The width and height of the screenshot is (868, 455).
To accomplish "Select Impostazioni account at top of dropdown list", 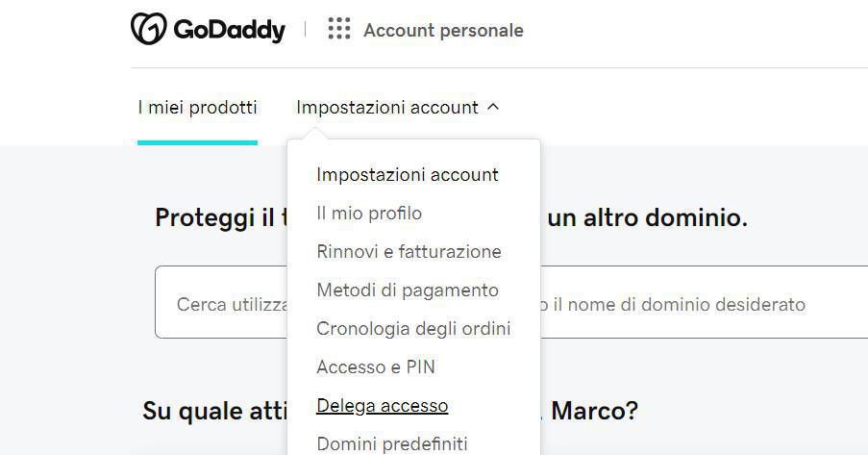I will point(407,175).
